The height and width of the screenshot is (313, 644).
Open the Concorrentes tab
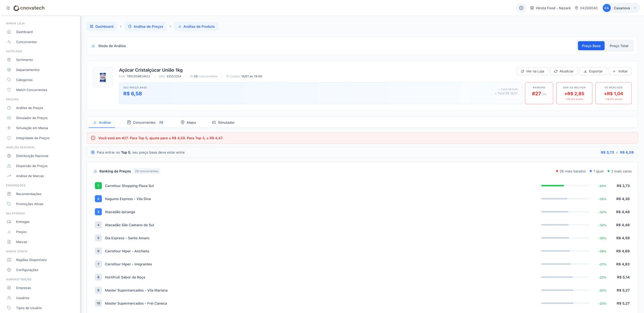[x=145, y=123]
